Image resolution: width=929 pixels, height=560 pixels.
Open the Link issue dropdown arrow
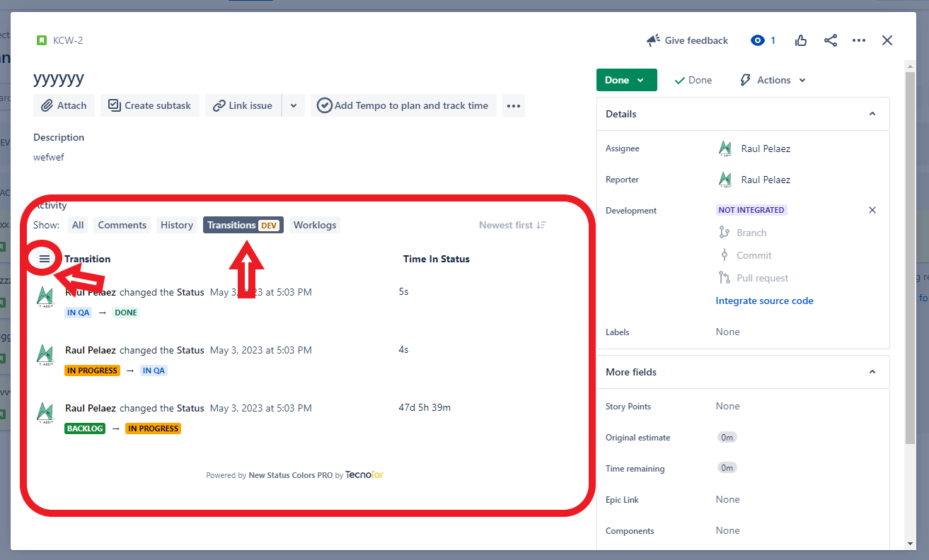click(293, 105)
